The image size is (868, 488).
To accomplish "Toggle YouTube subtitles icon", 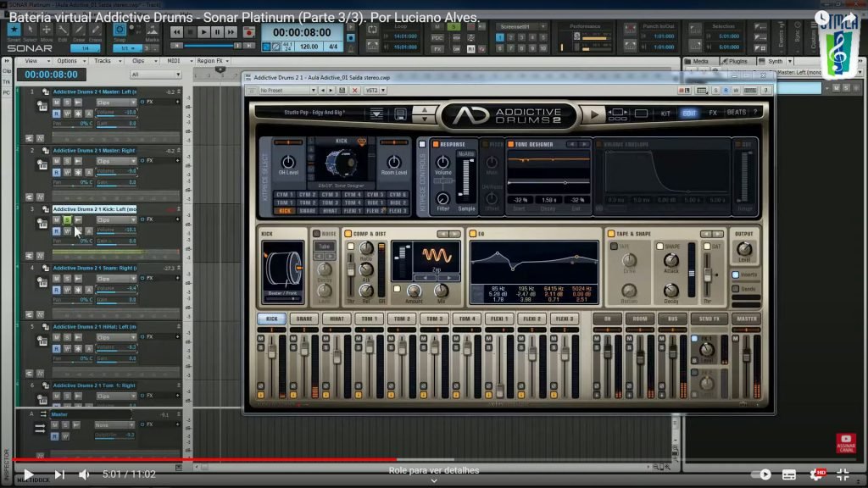I will [x=789, y=474].
